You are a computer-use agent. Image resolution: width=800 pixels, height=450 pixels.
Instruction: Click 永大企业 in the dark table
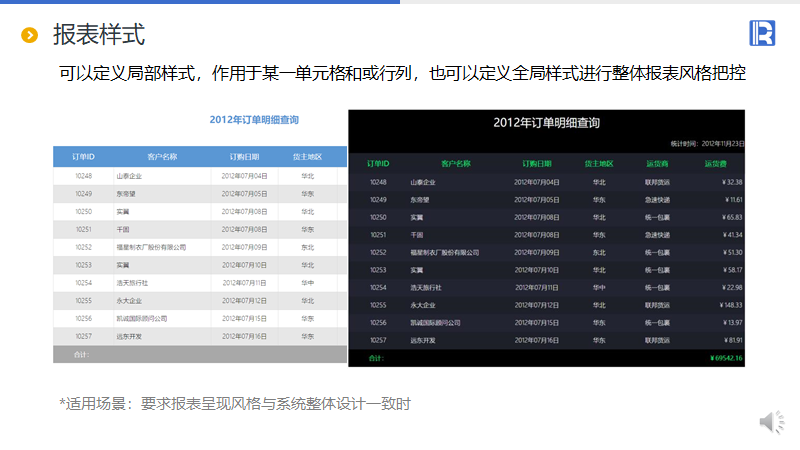click(423, 305)
